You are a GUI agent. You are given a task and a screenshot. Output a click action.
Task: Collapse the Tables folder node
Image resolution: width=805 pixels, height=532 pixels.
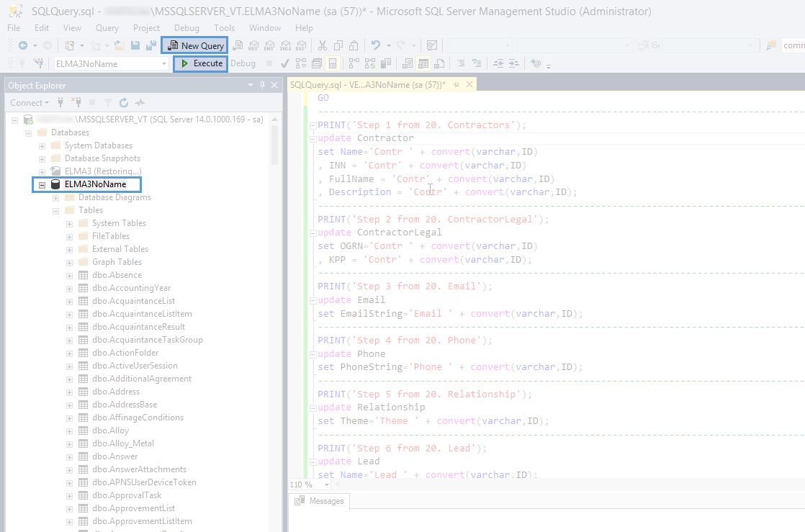[56, 210]
